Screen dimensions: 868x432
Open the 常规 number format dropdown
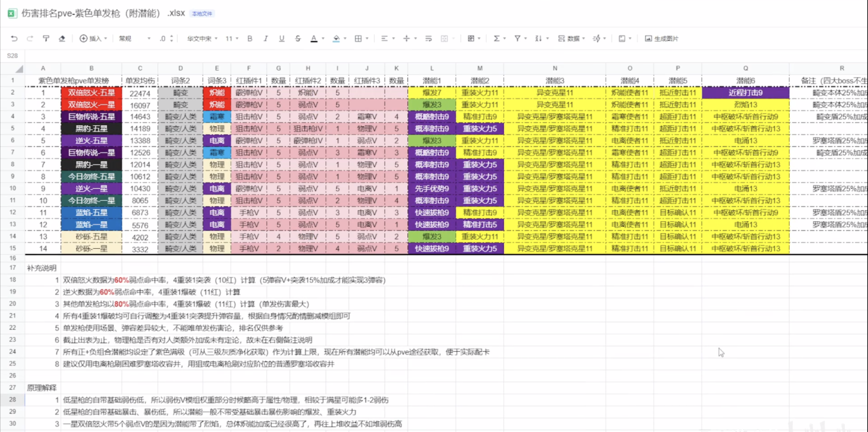pyautogui.click(x=135, y=39)
